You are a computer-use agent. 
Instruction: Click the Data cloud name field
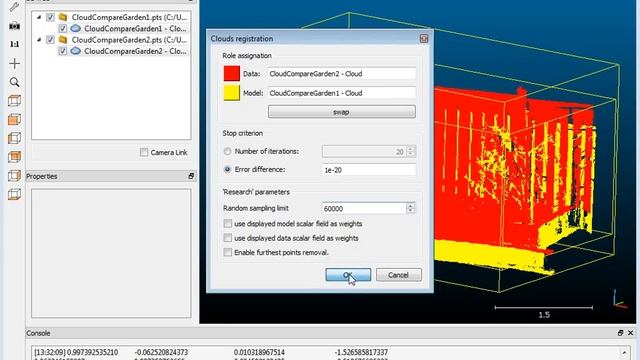click(x=342, y=74)
